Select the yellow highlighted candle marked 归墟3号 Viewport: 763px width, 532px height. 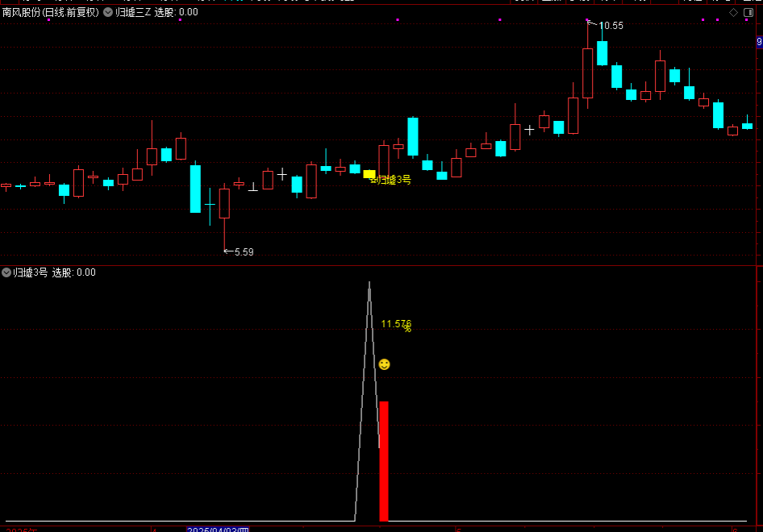[x=369, y=174]
